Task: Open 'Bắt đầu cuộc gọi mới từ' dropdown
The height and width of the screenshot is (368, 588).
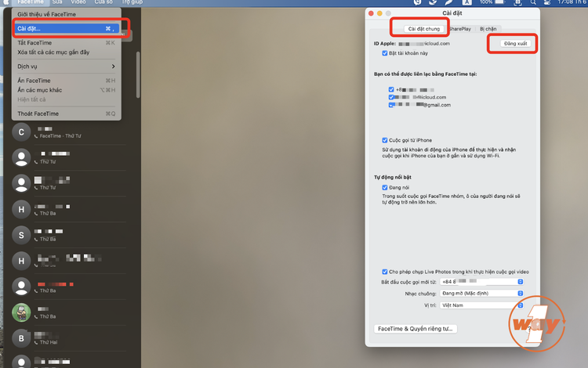Action: point(482,282)
